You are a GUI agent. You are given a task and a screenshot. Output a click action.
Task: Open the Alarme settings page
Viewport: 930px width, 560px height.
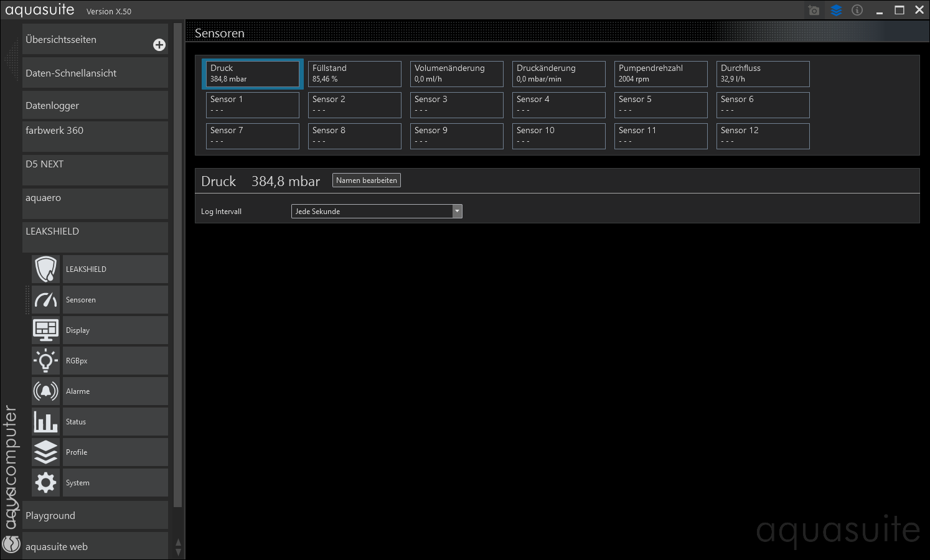pos(115,391)
